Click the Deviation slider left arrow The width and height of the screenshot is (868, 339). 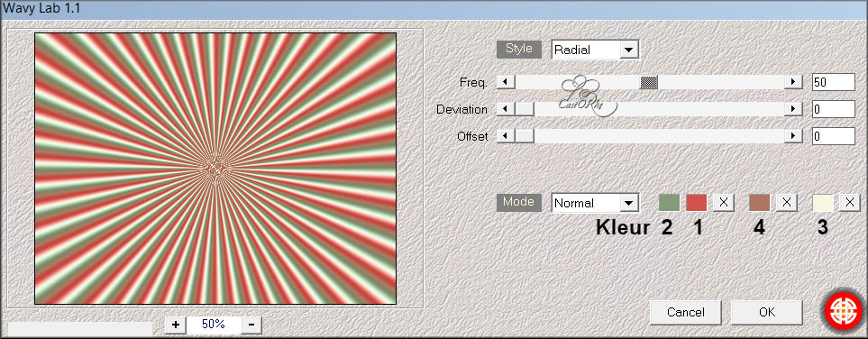506,109
